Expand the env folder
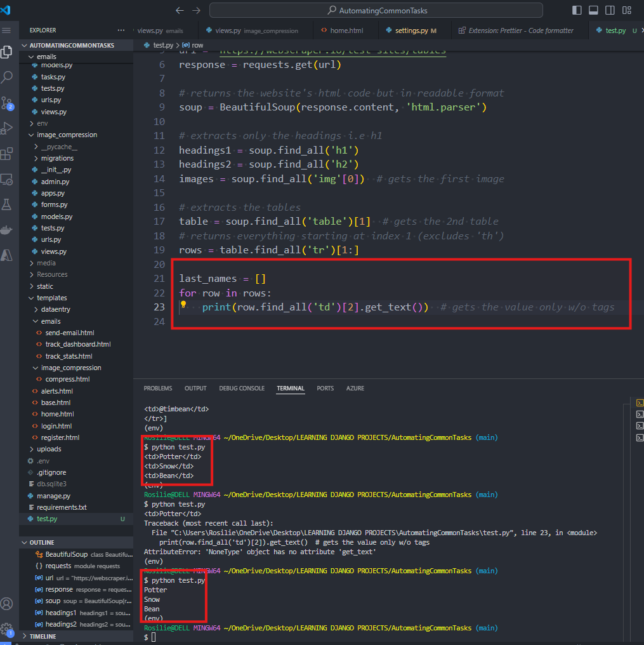Viewport: 644px width, 645px height. click(x=77, y=123)
